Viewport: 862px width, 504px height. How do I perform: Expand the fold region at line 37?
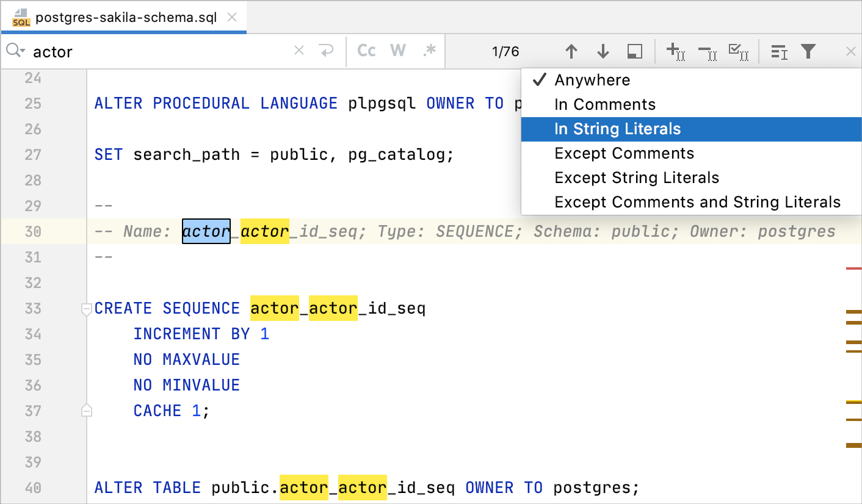pyautogui.click(x=86, y=409)
